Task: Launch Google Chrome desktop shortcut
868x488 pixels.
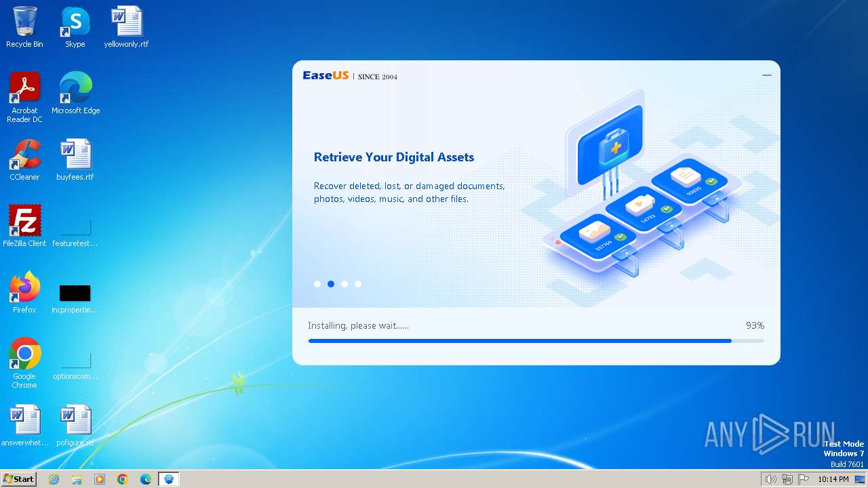Action: coord(24,363)
